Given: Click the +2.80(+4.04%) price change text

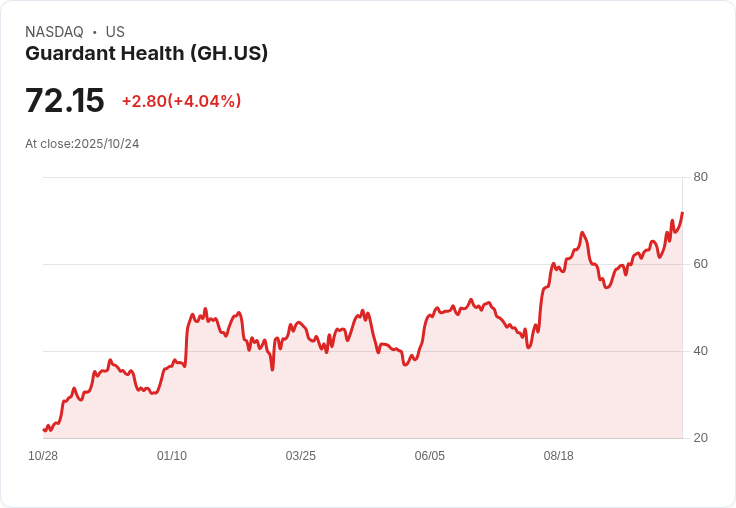Looking at the screenshot, I should 181,101.
